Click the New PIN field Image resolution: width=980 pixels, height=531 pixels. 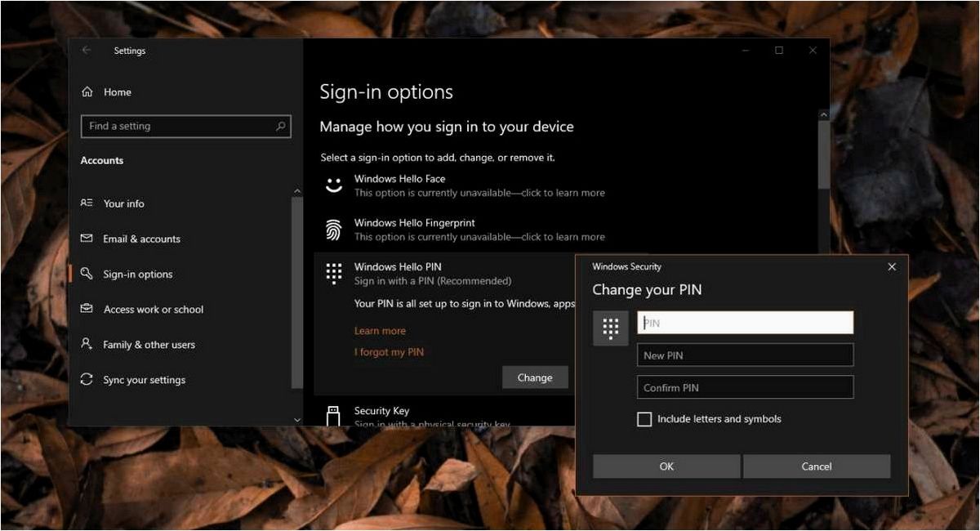(746, 355)
